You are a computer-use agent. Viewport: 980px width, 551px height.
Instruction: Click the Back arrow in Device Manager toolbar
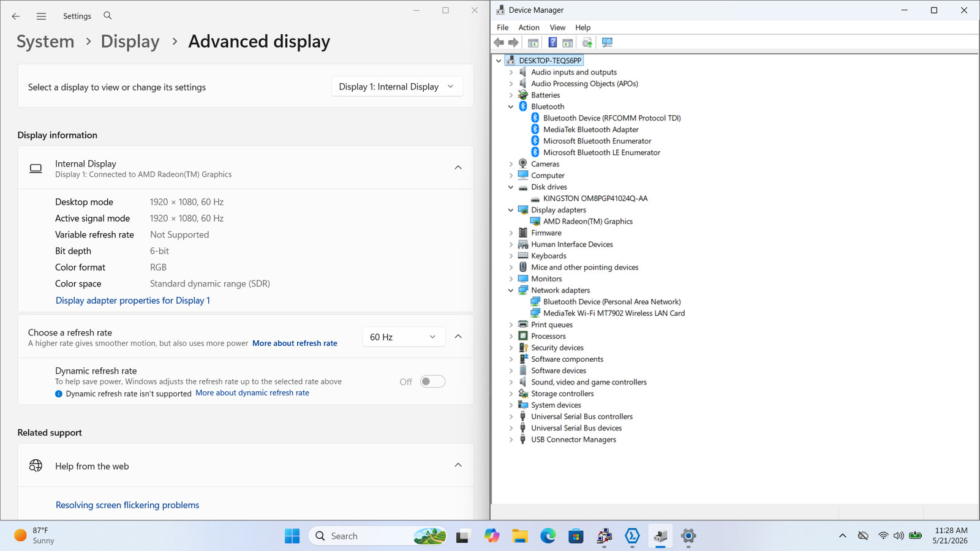[499, 42]
